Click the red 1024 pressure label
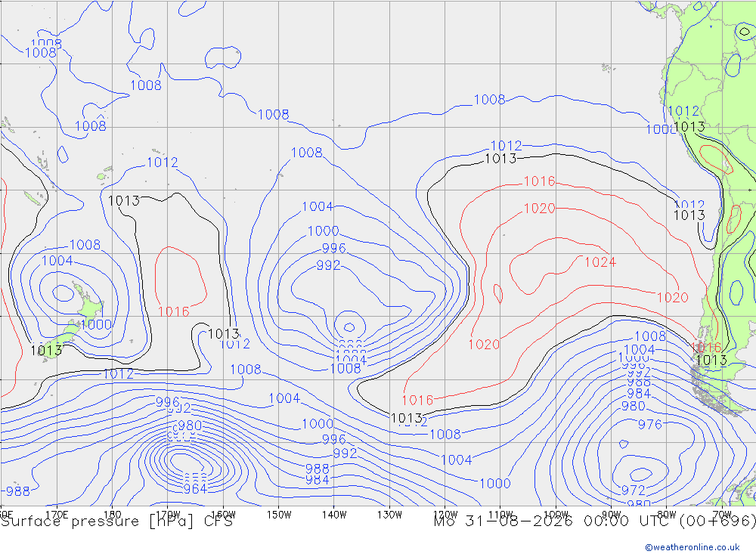Screen dimensions: 756x554 (x=600, y=262)
